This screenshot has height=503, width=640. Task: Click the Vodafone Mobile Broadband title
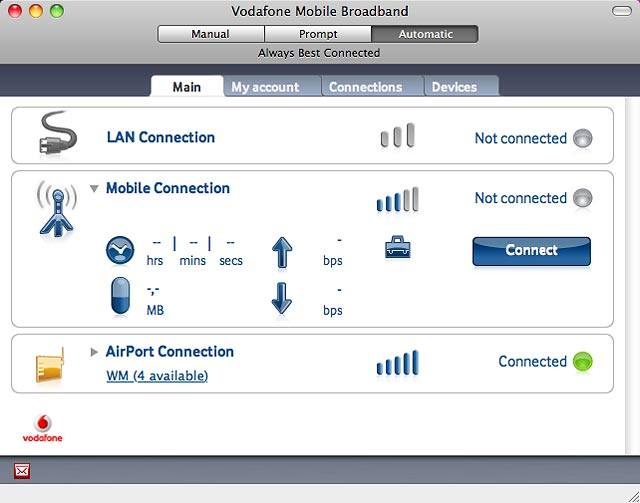point(320,11)
